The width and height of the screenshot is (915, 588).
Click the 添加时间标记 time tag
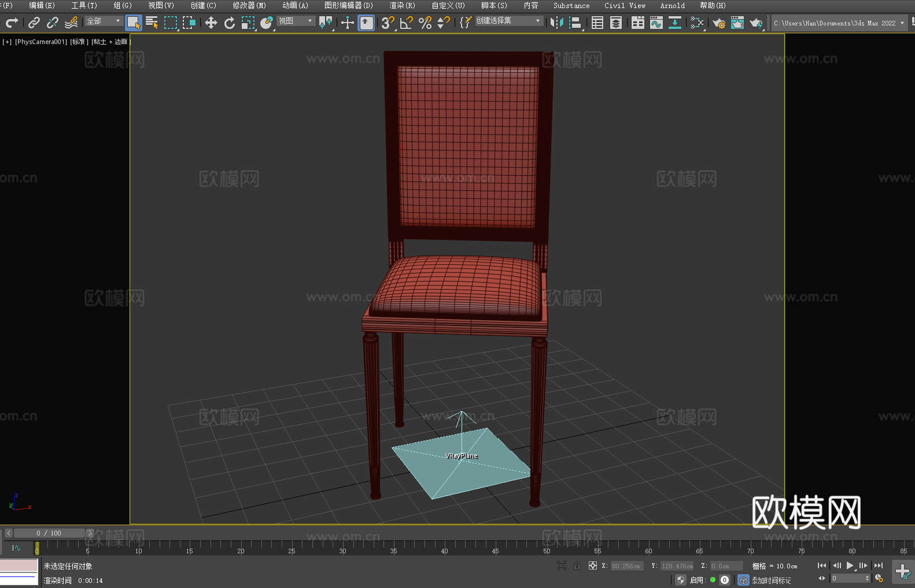pos(771,580)
